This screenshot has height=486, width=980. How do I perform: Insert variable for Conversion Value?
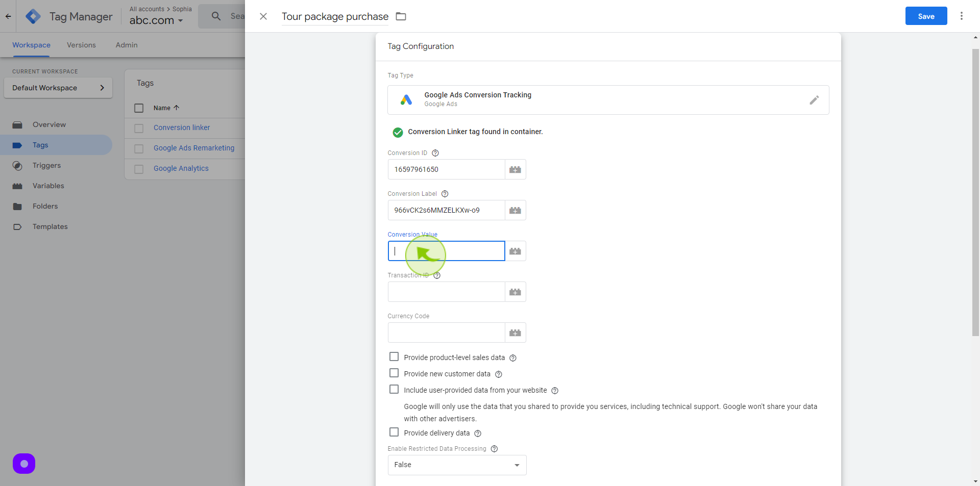tap(516, 251)
